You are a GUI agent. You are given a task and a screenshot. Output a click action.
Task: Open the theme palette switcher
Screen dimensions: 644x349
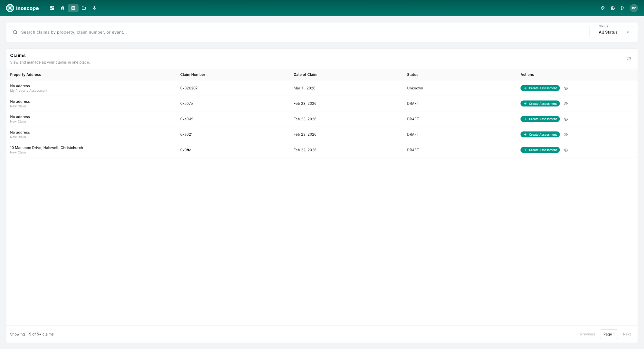[602, 8]
